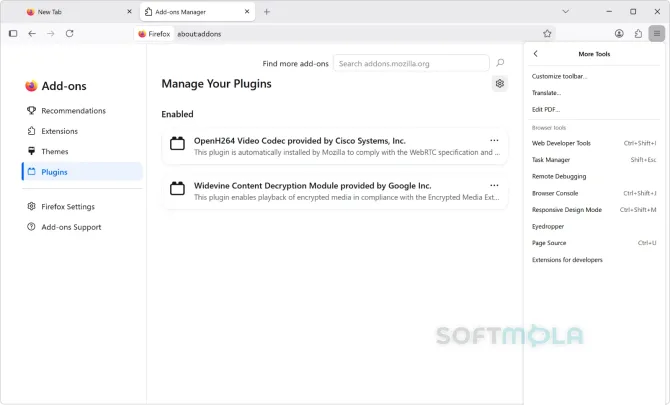Open Browser Console
Screen dimensions: 670x405
594,193
